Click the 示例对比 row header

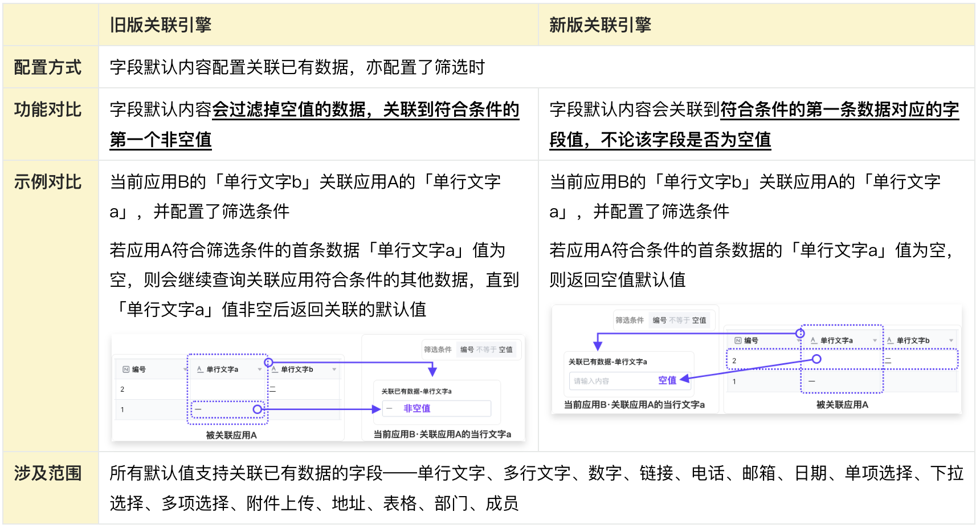48,182
